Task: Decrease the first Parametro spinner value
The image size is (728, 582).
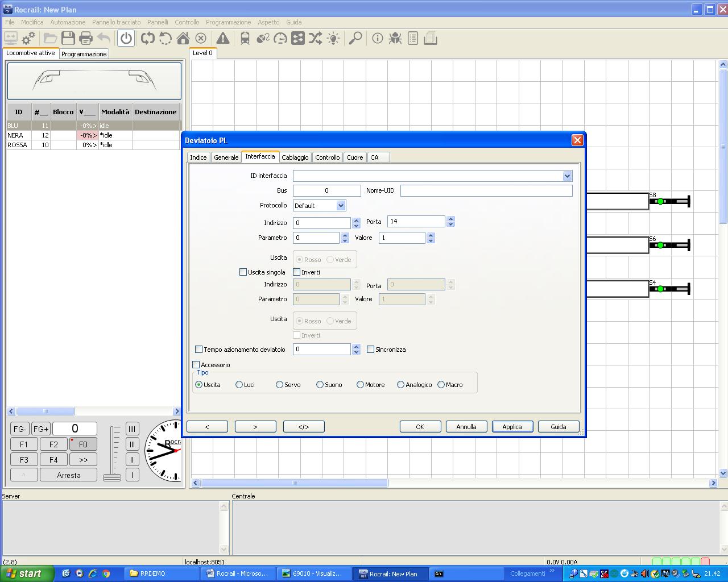Action: [345, 241]
